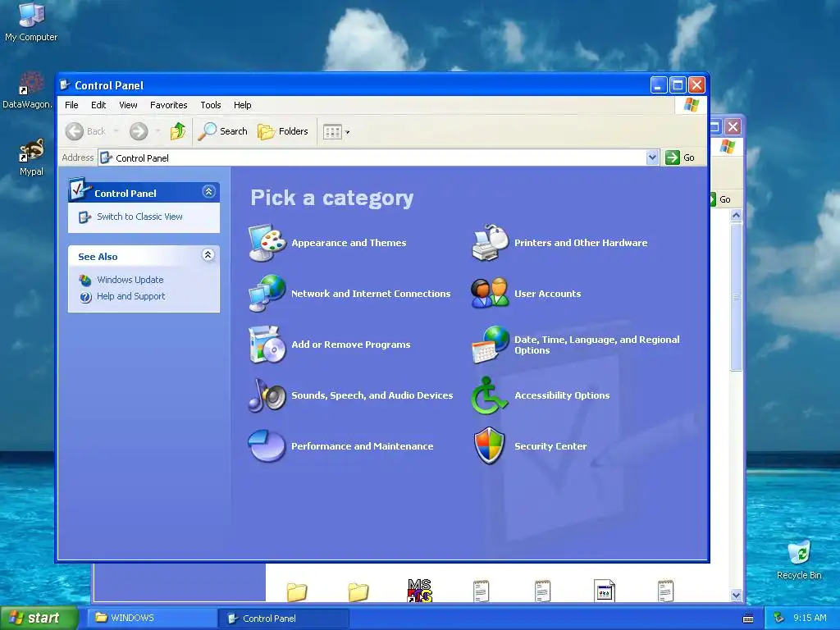Open Network and Internet Connections globe icon

pyautogui.click(x=267, y=293)
